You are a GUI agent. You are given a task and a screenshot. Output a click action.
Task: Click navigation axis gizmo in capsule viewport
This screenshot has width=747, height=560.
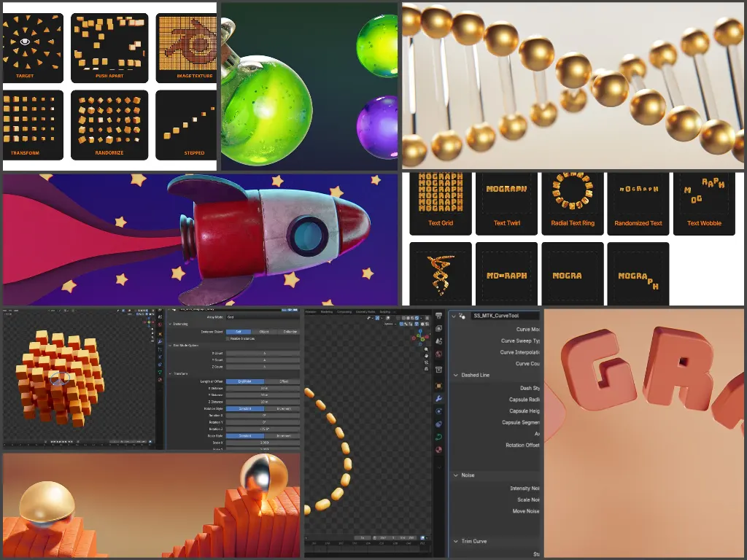click(x=421, y=337)
